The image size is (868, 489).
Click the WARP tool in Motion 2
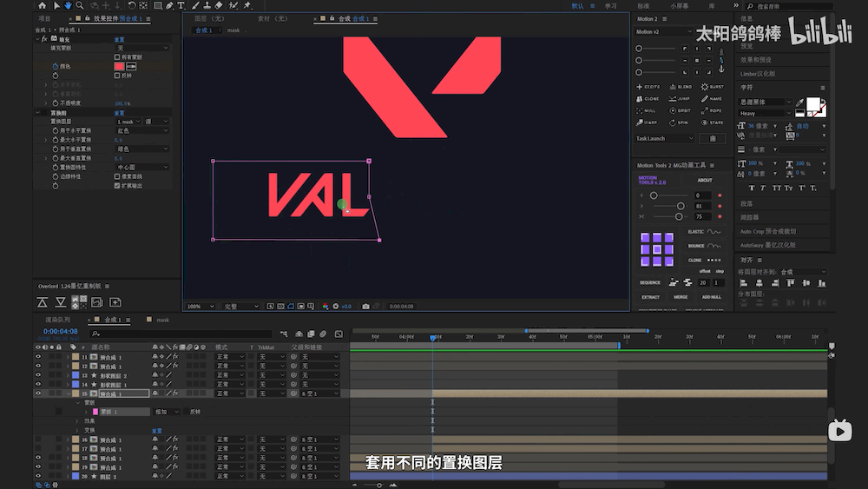pyautogui.click(x=647, y=123)
